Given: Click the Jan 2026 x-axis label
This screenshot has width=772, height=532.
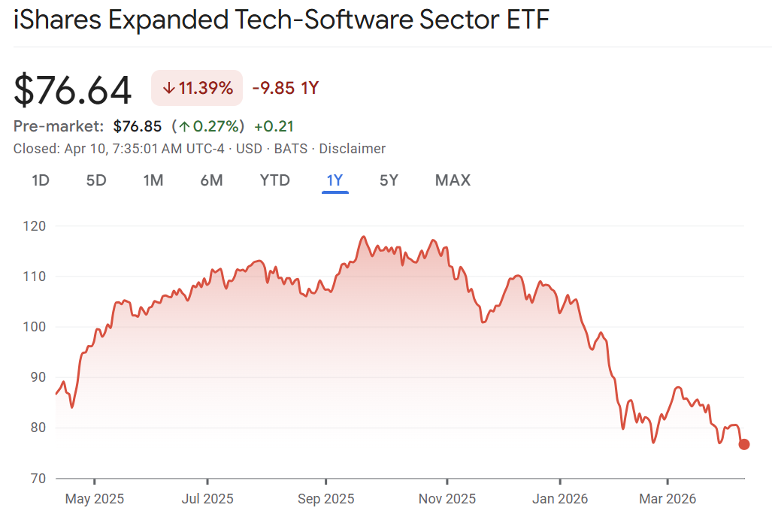Looking at the screenshot, I should coord(560,499).
